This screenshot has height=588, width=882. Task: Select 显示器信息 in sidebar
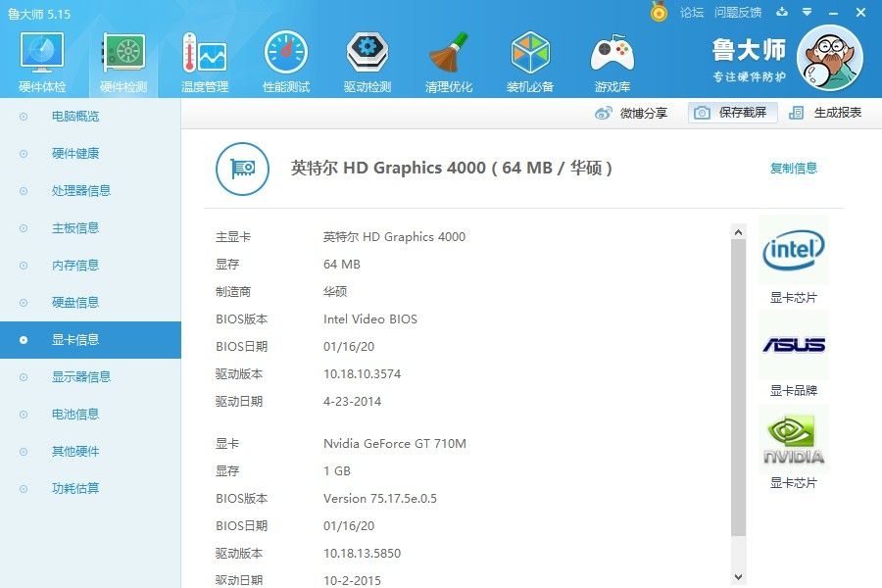[90, 377]
